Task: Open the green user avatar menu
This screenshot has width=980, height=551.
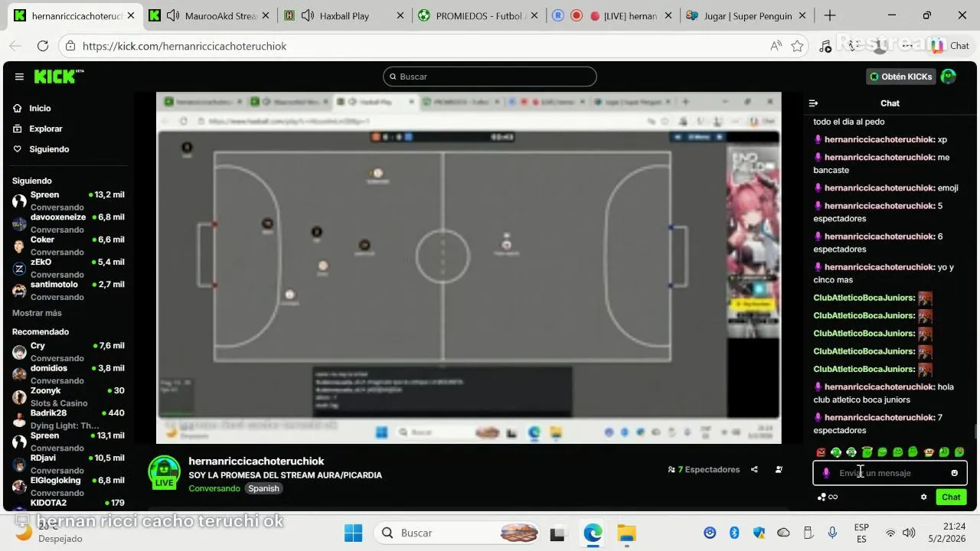Action: pyautogui.click(x=949, y=77)
